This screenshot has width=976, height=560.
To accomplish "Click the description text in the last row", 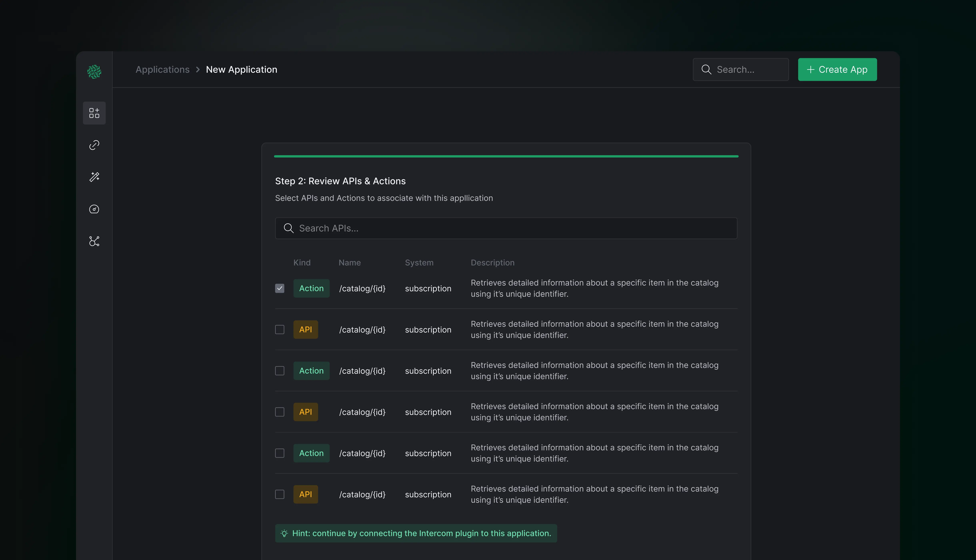I will (x=595, y=494).
